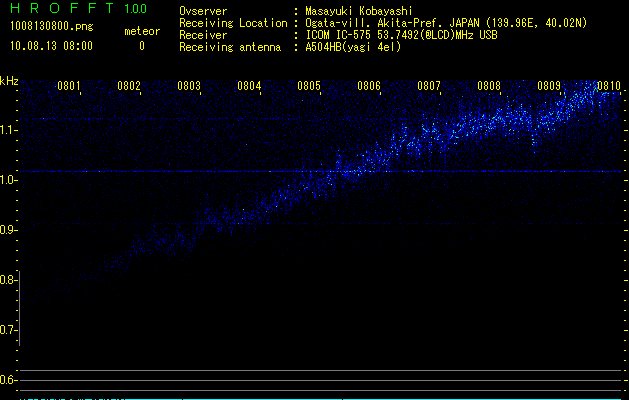Select the 0804 time marker
This screenshot has height=400, width=629.
(x=249, y=86)
